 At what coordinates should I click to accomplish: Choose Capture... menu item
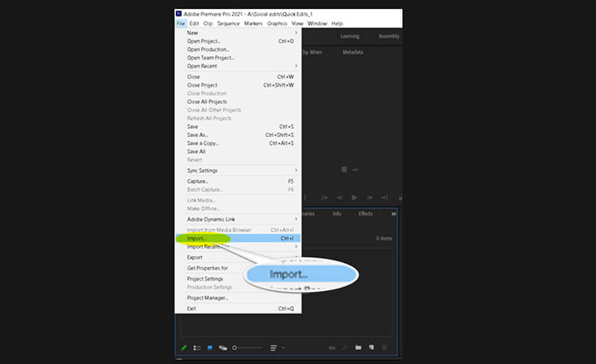coord(238,181)
